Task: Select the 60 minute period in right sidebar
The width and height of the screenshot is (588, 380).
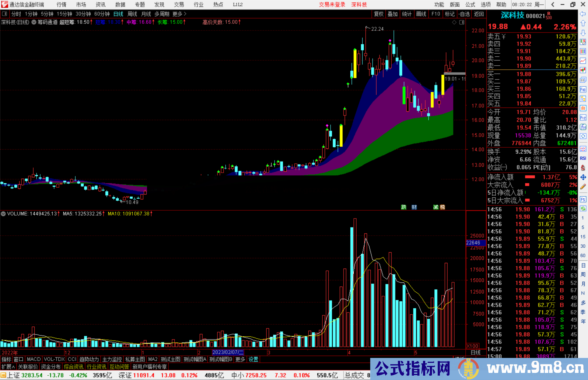Action: tap(583, 256)
